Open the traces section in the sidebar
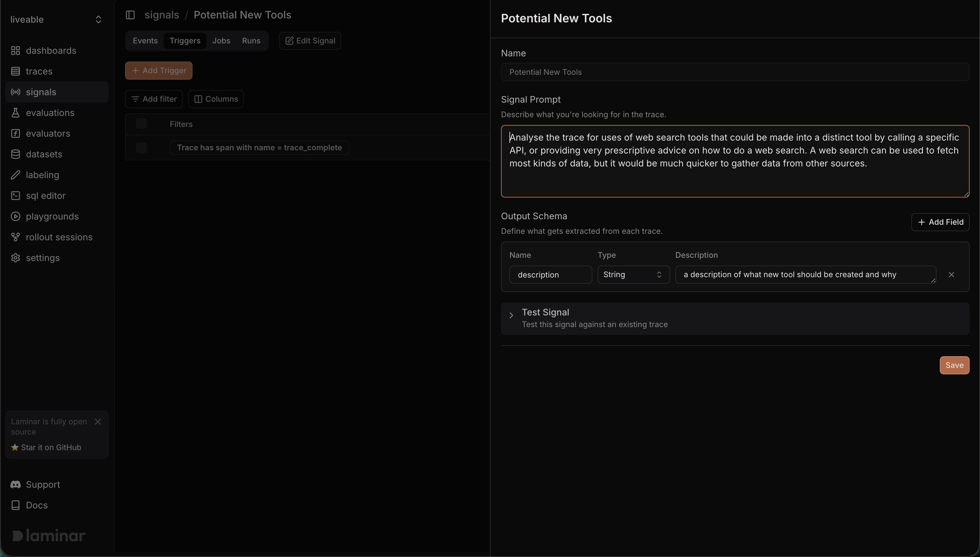Screen dimensions: 980x557 point(39,71)
